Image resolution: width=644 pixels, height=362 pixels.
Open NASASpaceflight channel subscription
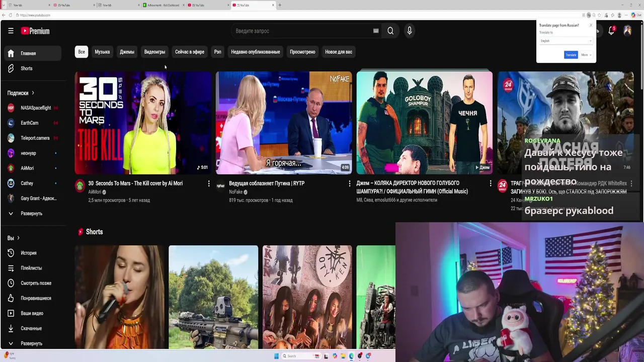point(32,108)
